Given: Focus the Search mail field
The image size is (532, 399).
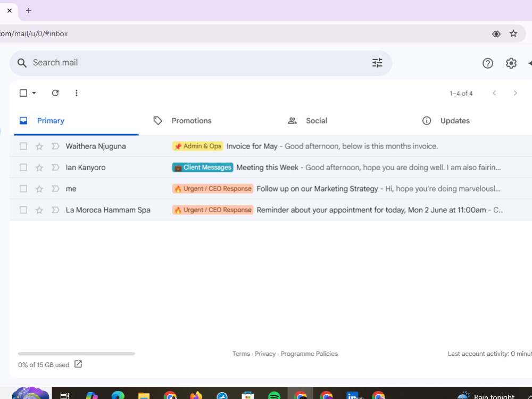Looking at the screenshot, I should point(200,63).
